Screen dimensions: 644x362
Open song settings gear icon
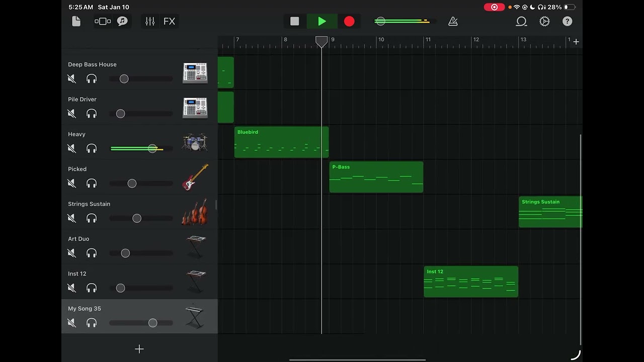pyautogui.click(x=544, y=21)
